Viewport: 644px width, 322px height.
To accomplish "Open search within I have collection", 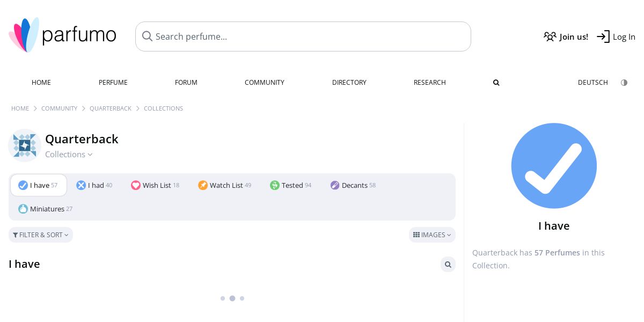I will 448,265.
